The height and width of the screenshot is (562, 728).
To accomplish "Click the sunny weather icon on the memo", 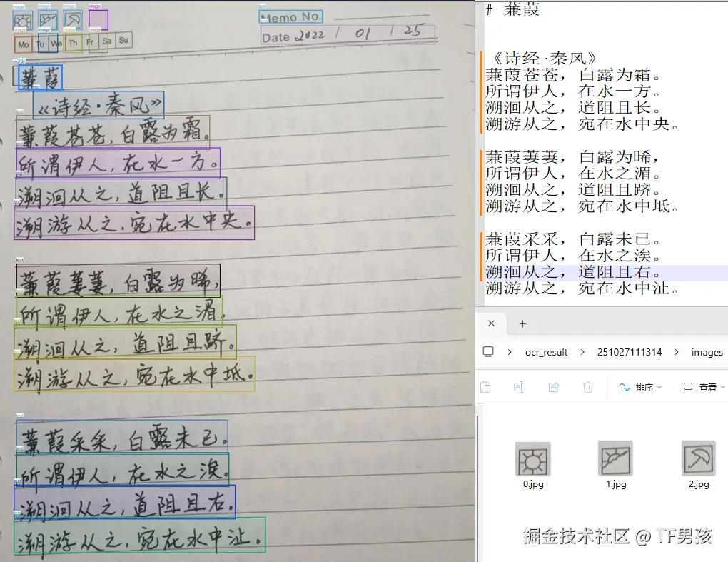I will point(23,21).
